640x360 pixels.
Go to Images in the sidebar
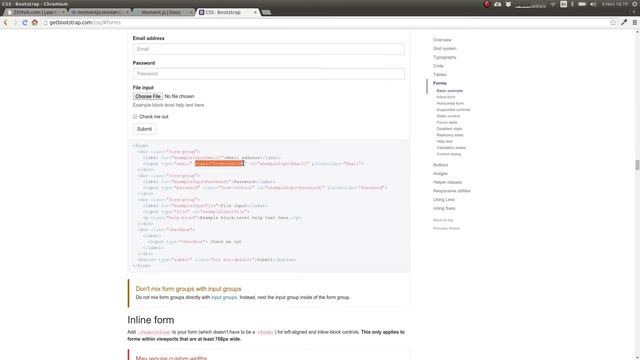pyautogui.click(x=440, y=174)
